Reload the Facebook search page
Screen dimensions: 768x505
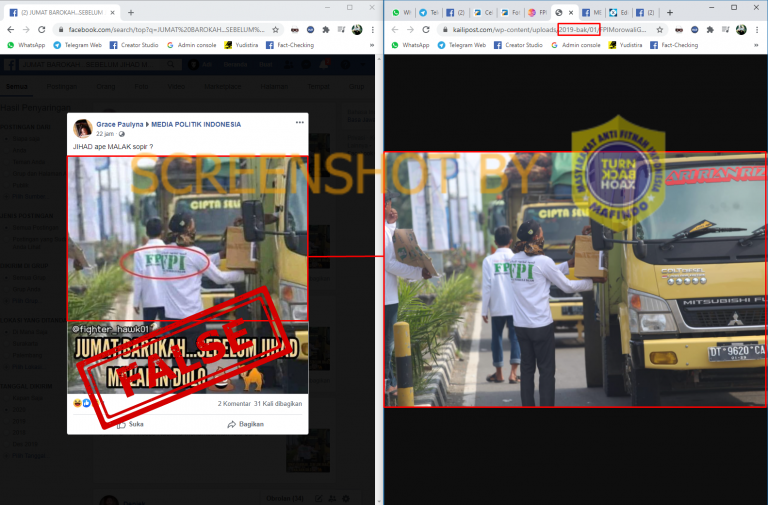(x=42, y=30)
